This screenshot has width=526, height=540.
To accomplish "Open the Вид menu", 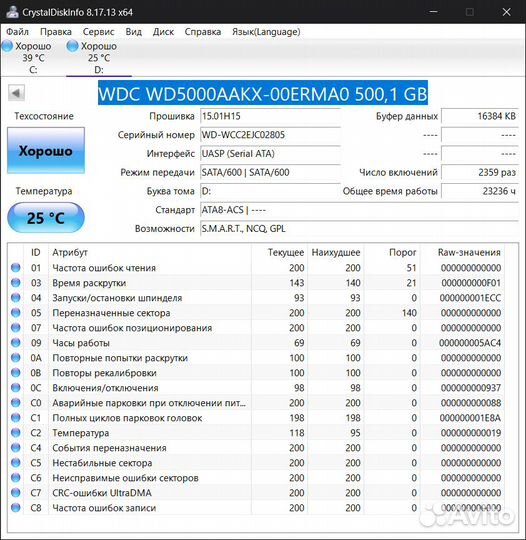I will (x=133, y=32).
